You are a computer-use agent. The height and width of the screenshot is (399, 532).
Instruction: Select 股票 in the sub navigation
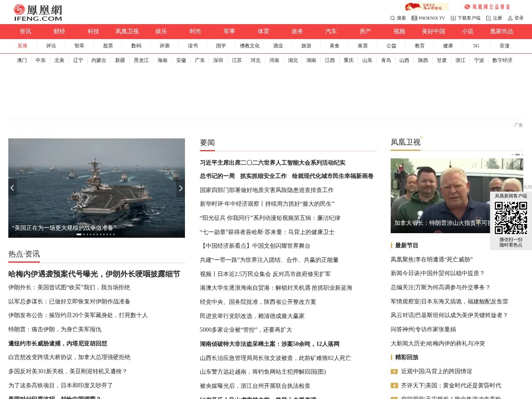[108, 46]
